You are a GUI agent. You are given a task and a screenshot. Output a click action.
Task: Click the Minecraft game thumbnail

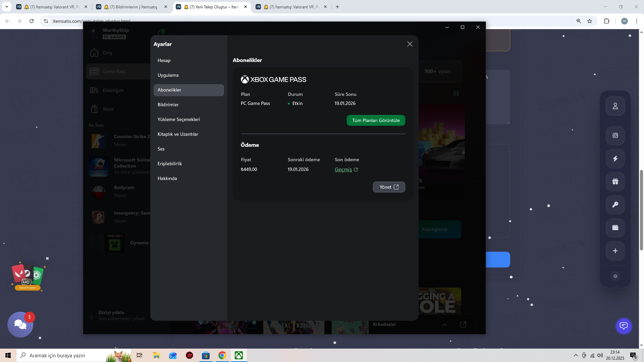pos(114,243)
